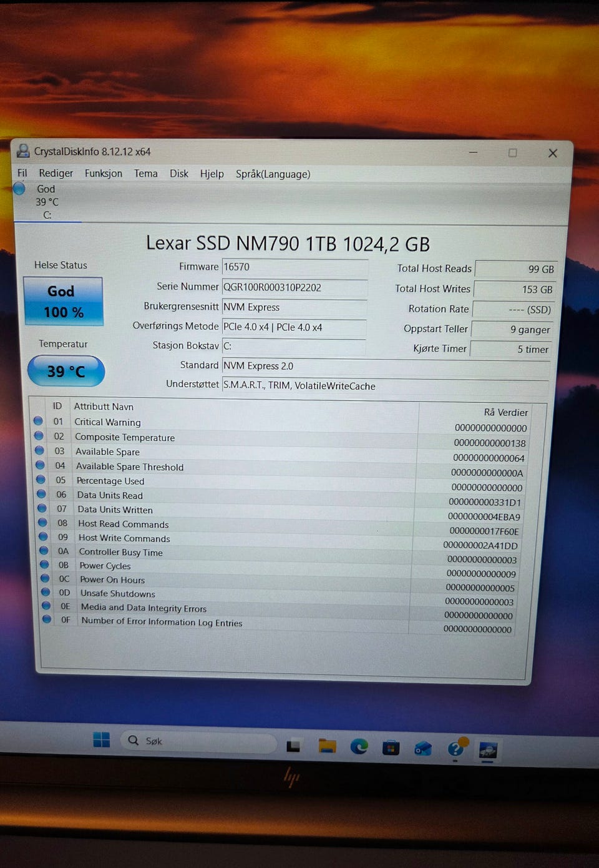Screen dimensions: 599x868
Task: Click the Windows Start button
Action: (101, 740)
